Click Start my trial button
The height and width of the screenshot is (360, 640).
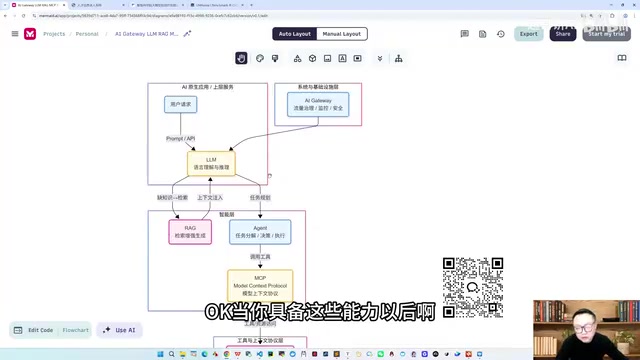[607, 34]
